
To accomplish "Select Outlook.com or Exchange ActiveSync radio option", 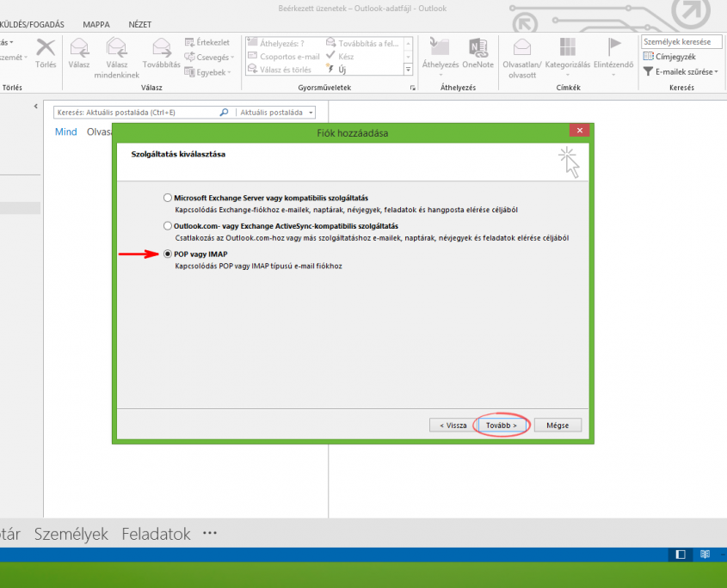I will click(x=168, y=226).
